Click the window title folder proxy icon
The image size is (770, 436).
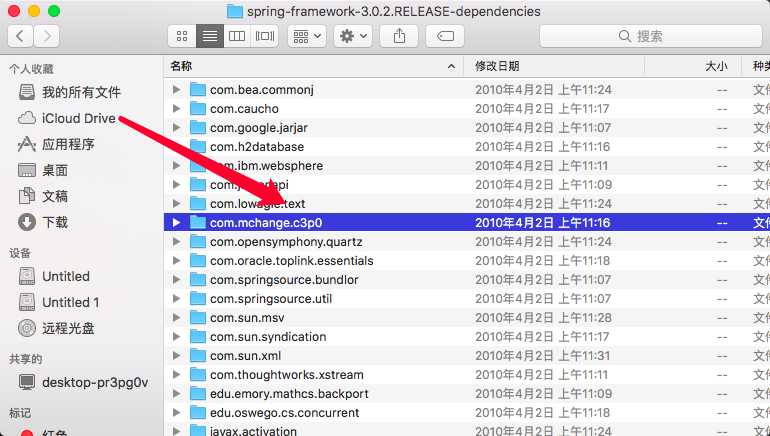(235, 11)
